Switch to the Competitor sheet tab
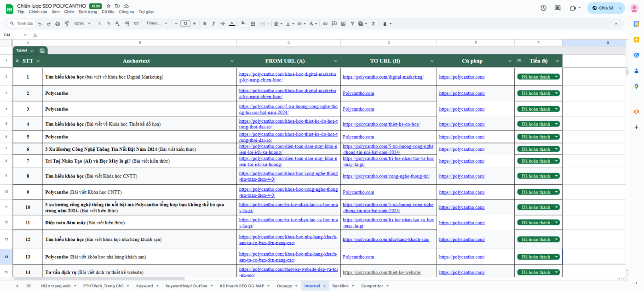The height and width of the screenshot is (291, 644). [x=374, y=286]
